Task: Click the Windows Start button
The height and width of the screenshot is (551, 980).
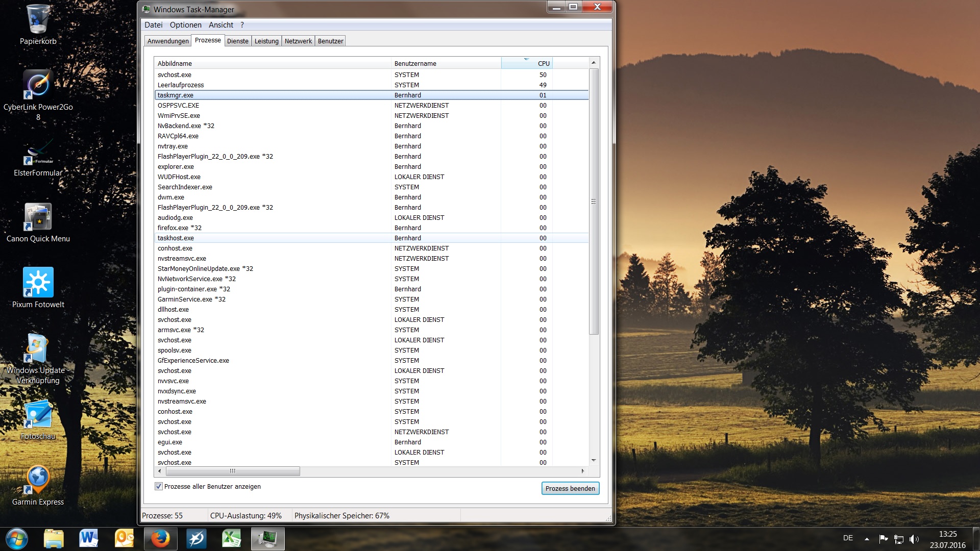Action: pos(17,539)
